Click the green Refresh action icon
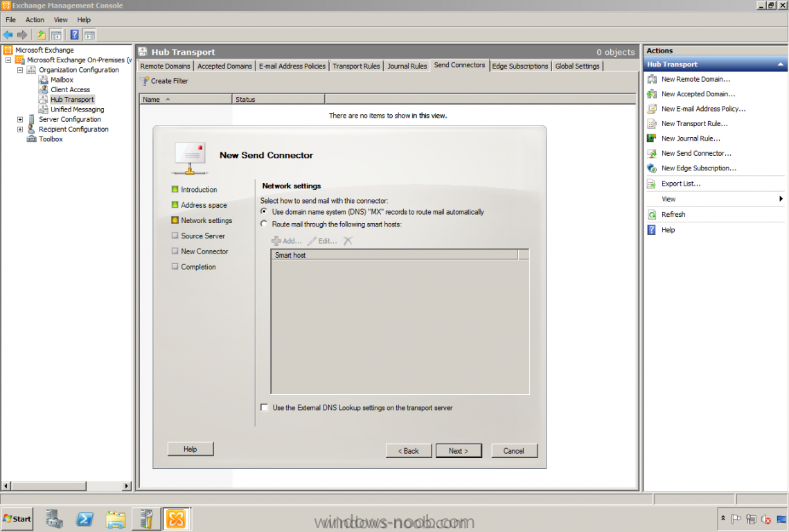The width and height of the screenshot is (789, 532). coord(652,215)
